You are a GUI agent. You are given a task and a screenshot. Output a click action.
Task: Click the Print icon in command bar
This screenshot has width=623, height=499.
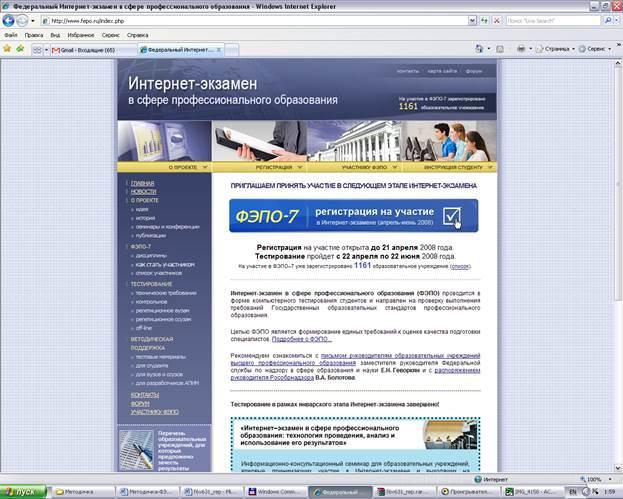521,48
